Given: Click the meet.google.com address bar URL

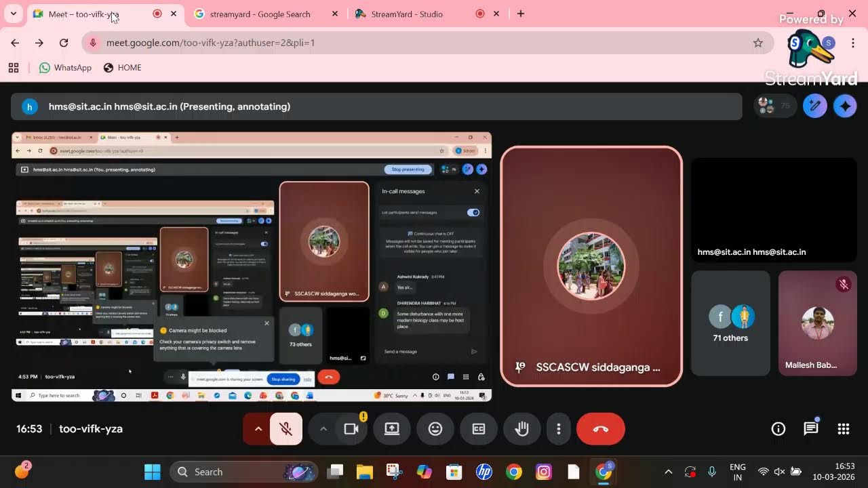Looking at the screenshot, I should [x=210, y=43].
